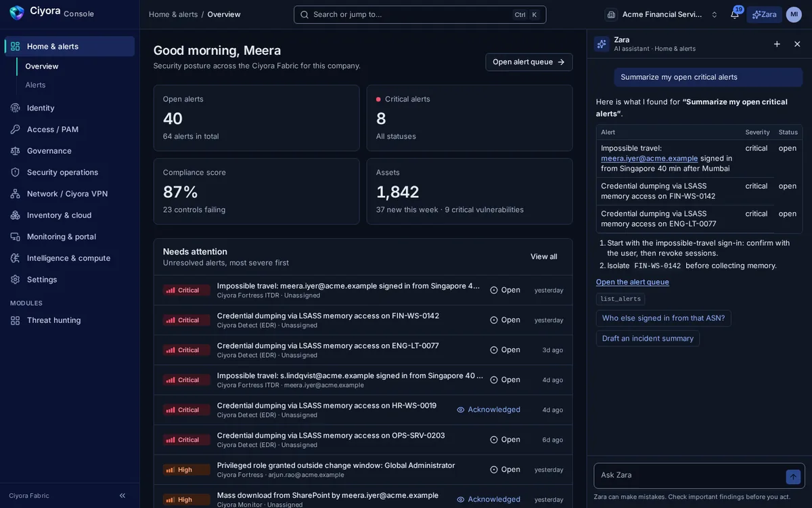Click Ciyora Fabric label in sidebar footer
Screen dimensions: 812x508
tap(29, 496)
